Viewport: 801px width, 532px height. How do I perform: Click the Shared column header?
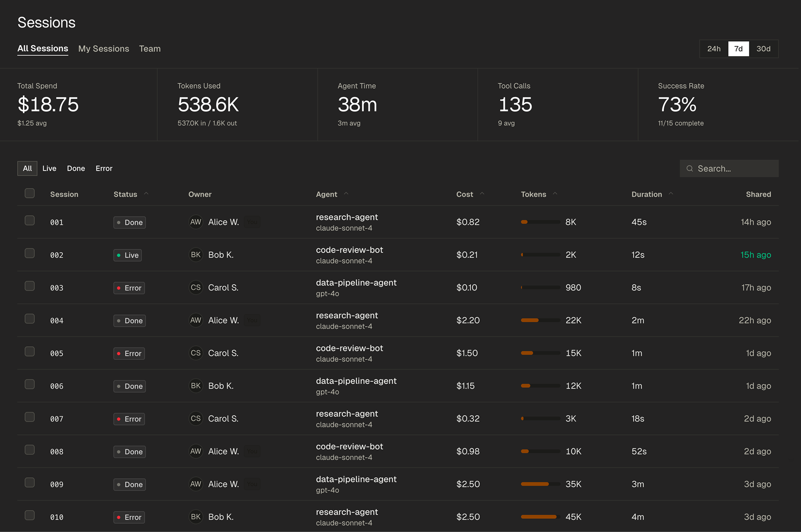pos(758,194)
